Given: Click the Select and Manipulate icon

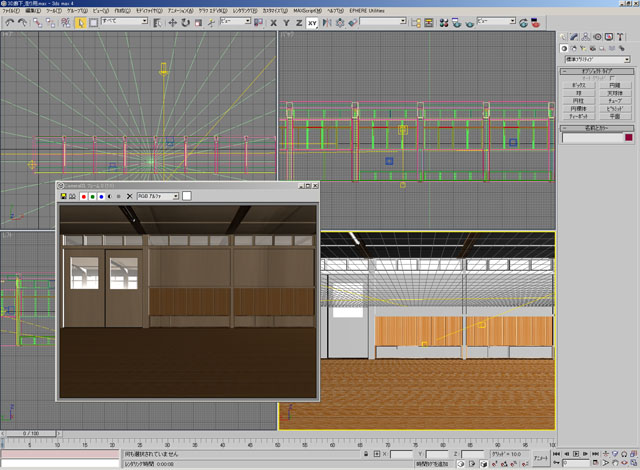Looking at the screenshot, I should pos(211,23).
